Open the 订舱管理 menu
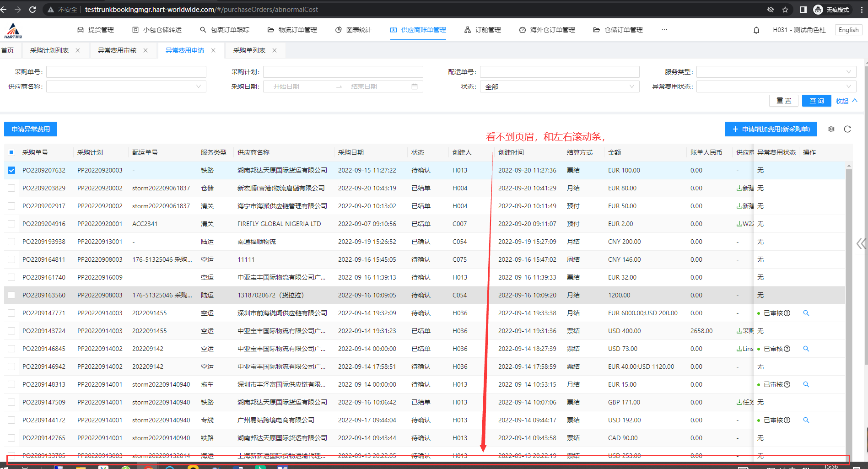This screenshot has height=469, width=868. [x=483, y=30]
